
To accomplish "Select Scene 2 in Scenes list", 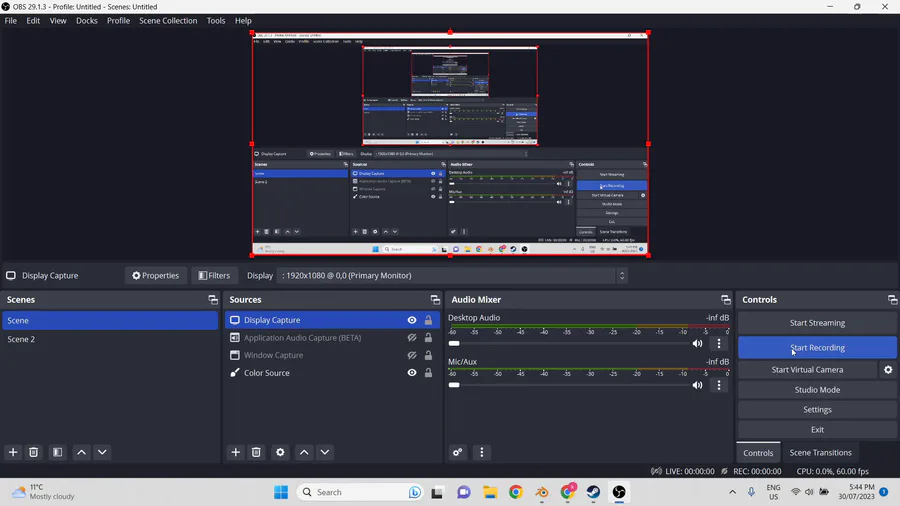I will point(110,339).
